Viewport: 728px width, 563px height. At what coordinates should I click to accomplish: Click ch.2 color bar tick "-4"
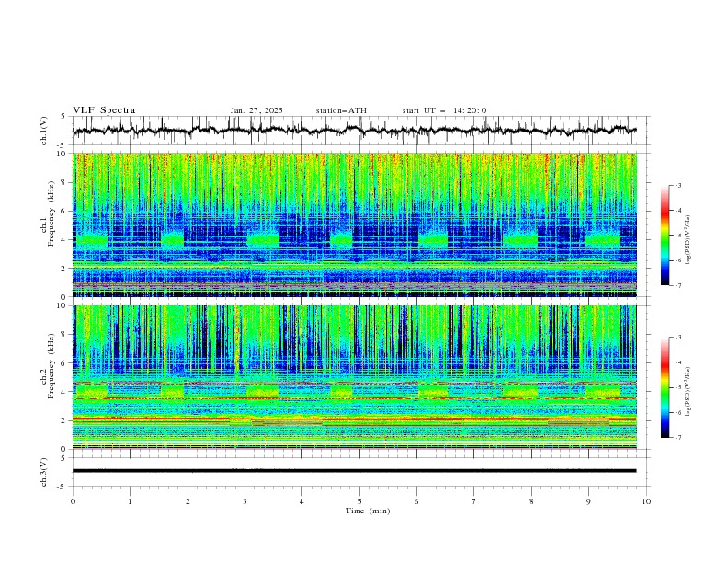[678, 362]
